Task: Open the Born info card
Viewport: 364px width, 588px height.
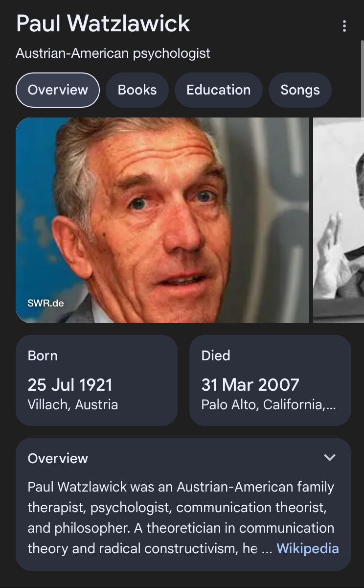Action: coord(96,380)
